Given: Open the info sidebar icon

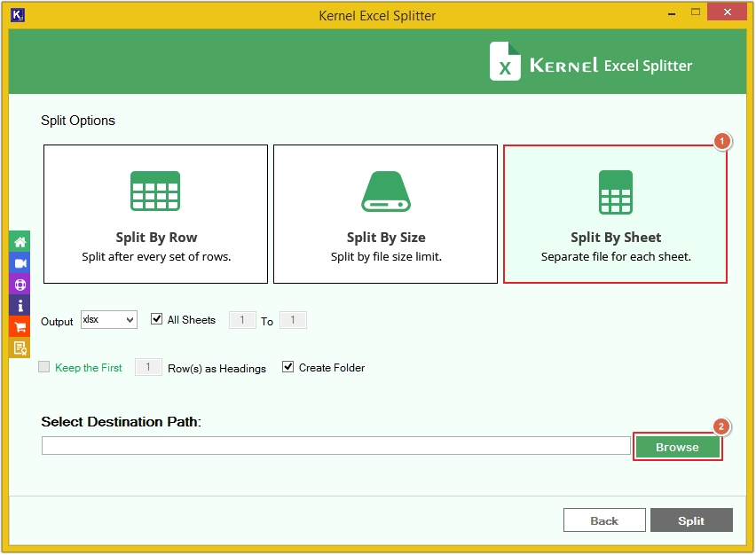Looking at the screenshot, I should coord(20,306).
